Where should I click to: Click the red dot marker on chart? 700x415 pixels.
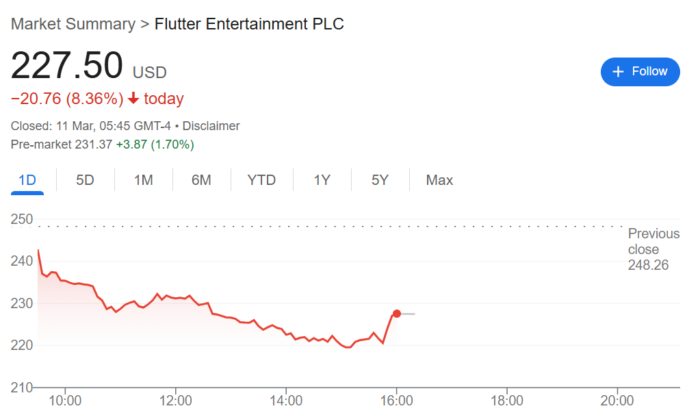[397, 314]
